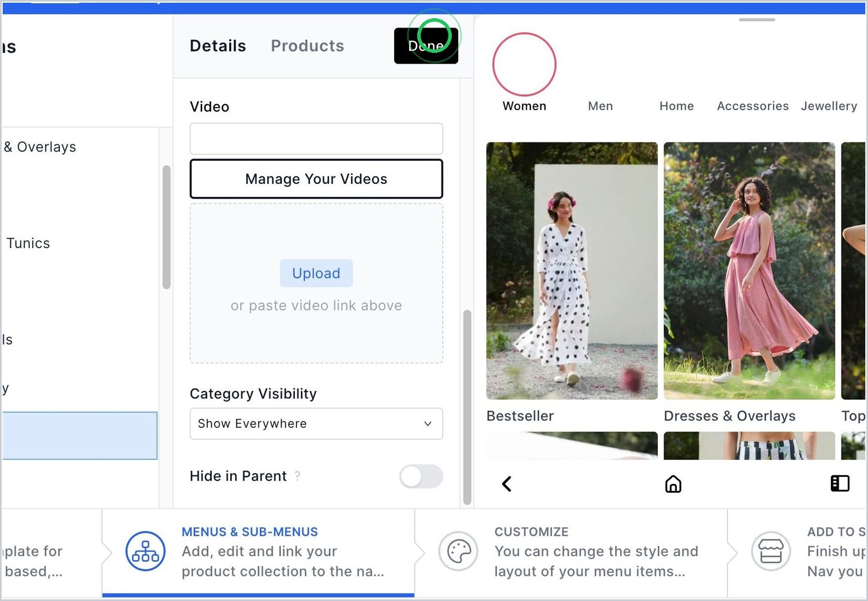Viewport: 868px width, 601px height.
Task: Switch to the Details tab
Action: (x=218, y=46)
